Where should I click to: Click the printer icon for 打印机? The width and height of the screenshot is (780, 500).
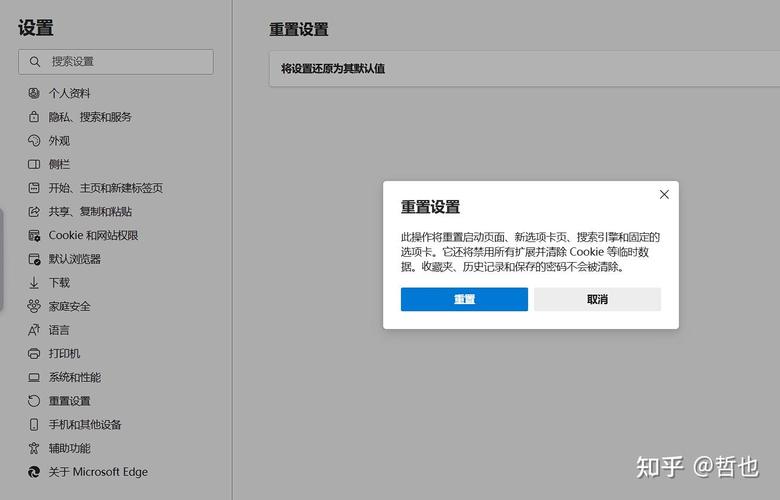coord(34,354)
